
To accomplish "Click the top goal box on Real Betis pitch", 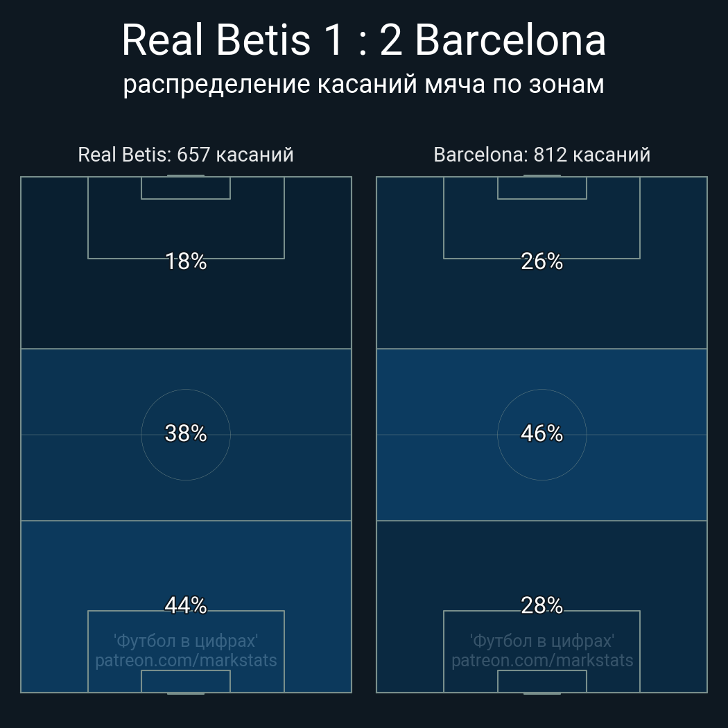I will (x=186, y=188).
